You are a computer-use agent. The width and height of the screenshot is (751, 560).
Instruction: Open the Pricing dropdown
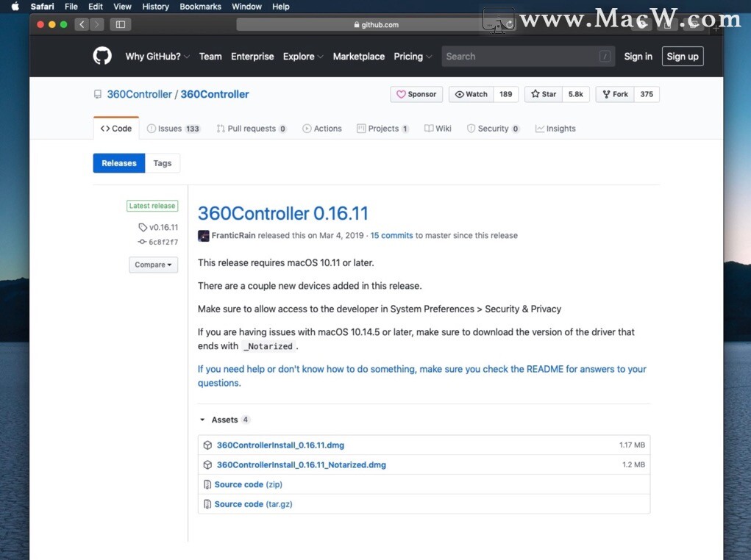point(413,57)
